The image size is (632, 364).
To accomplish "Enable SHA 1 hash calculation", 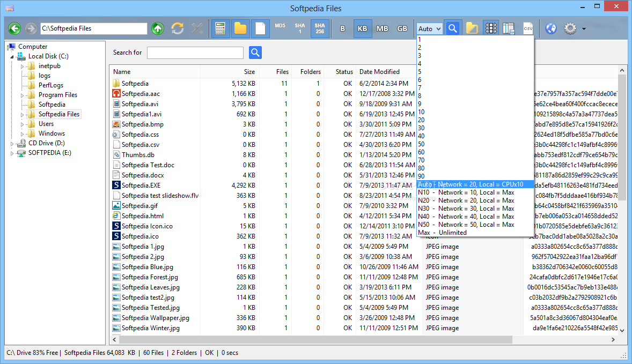I will tap(300, 28).
